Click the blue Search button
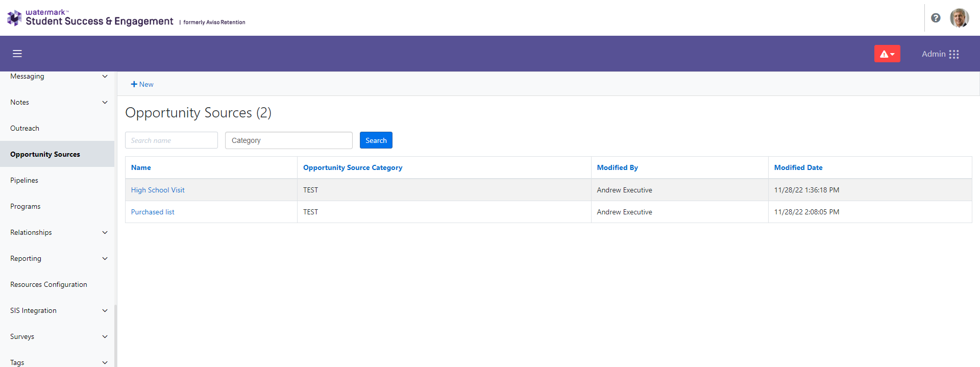Image resolution: width=980 pixels, height=367 pixels. click(x=376, y=140)
